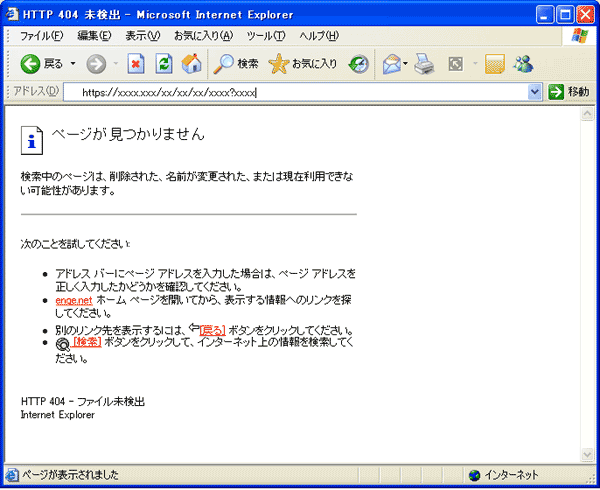The width and height of the screenshot is (600, 490).
Task: Open the 編集(E) menu
Action: 94,36
